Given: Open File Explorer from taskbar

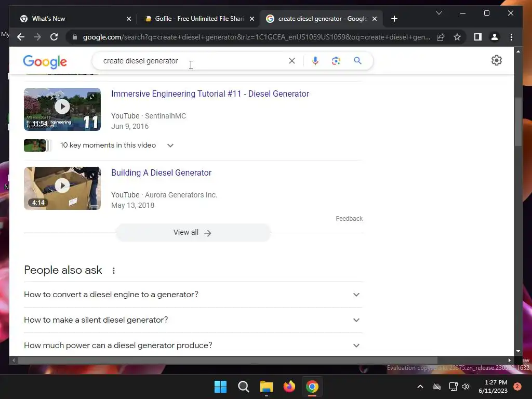Looking at the screenshot, I should pyautogui.click(x=267, y=387).
